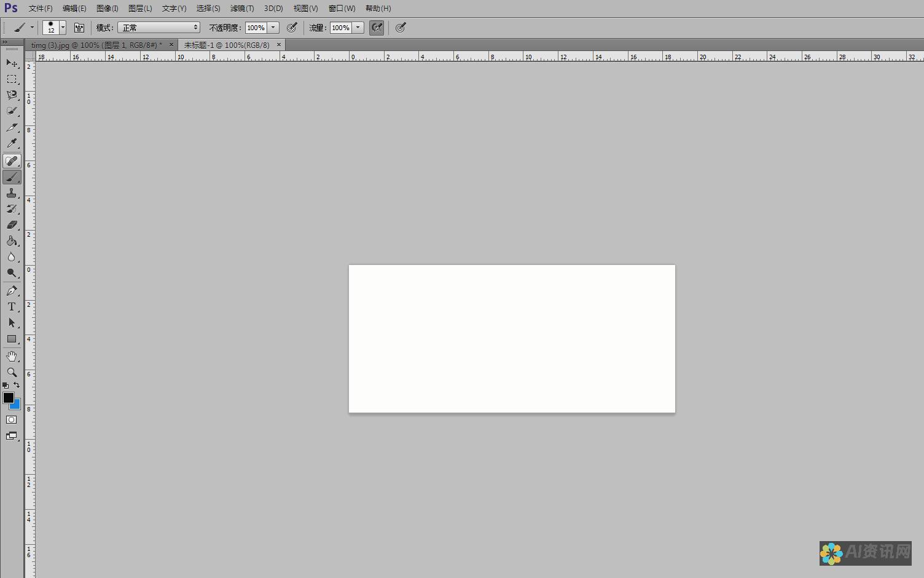Click the white canvas document
The image size is (924, 578).
pos(512,339)
